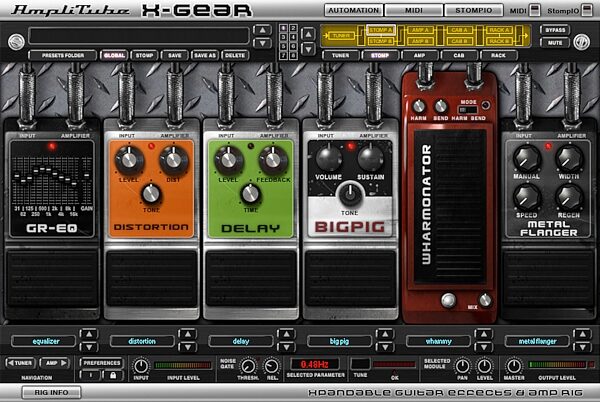
Task: Toggle Global preset scope button
Action: click(114, 55)
